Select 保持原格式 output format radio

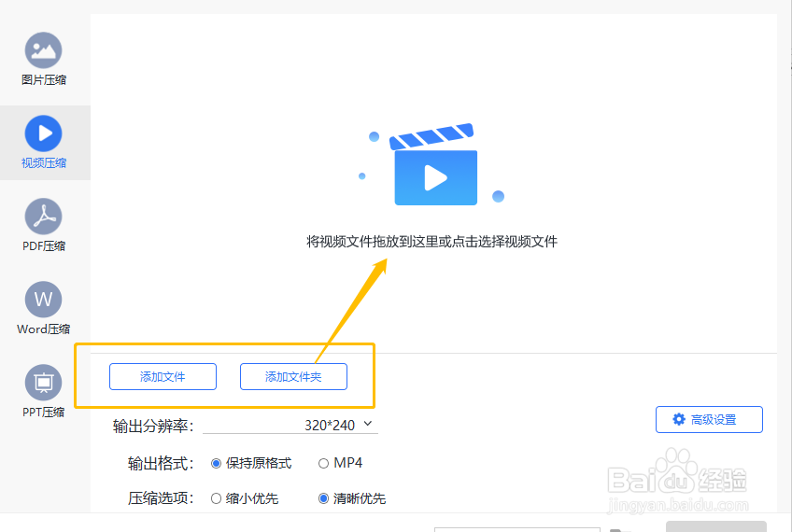(x=216, y=463)
